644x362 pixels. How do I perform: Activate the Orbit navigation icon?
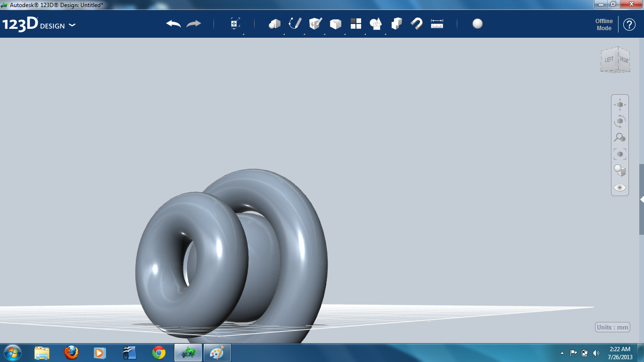click(x=619, y=121)
